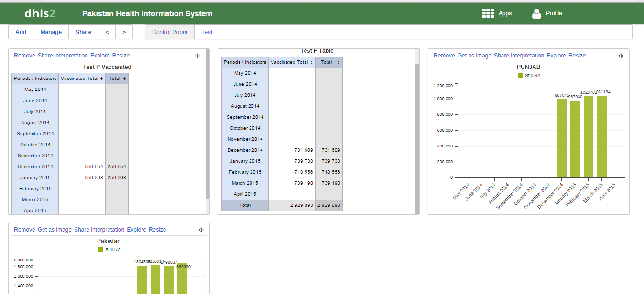The width and height of the screenshot is (644, 294).
Task: Open the Apps grid icon
Action: pos(488,13)
